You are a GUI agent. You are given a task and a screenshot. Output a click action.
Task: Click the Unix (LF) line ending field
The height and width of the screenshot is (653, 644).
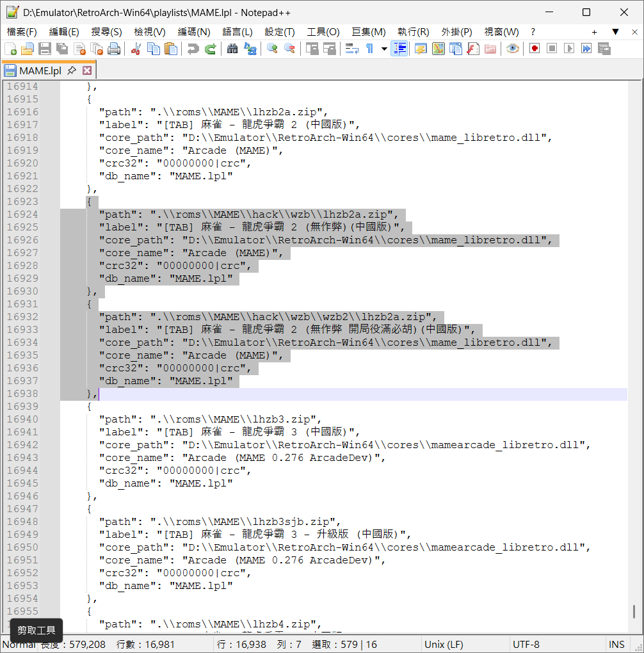[x=444, y=645]
